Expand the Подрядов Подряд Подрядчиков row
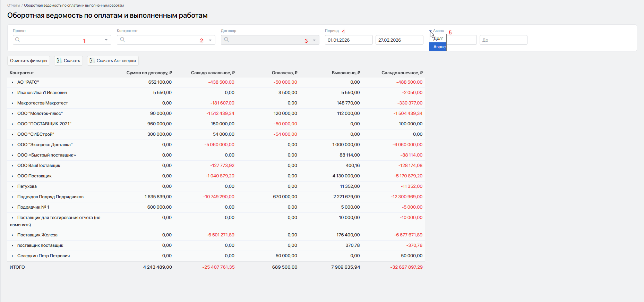 pos(12,197)
